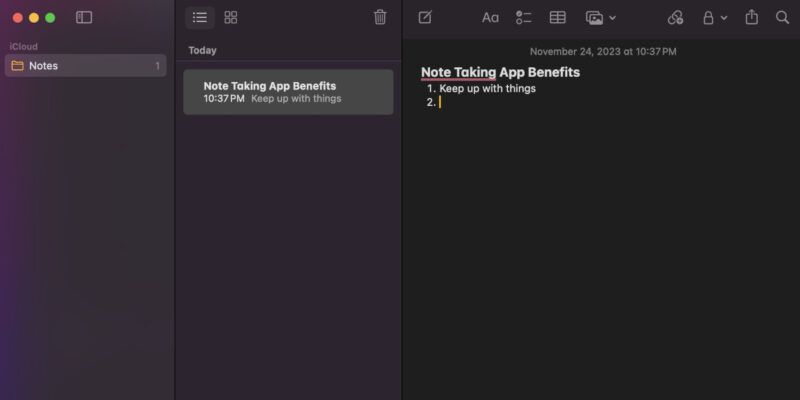Delete the selected note with trash icon
The width and height of the screenshot is (800, 400).
380,17
